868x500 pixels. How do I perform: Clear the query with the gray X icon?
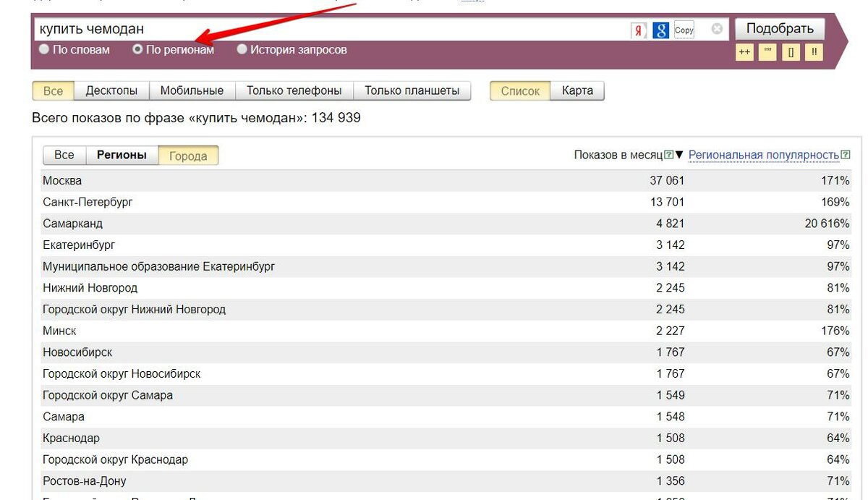tap(717, 30)
